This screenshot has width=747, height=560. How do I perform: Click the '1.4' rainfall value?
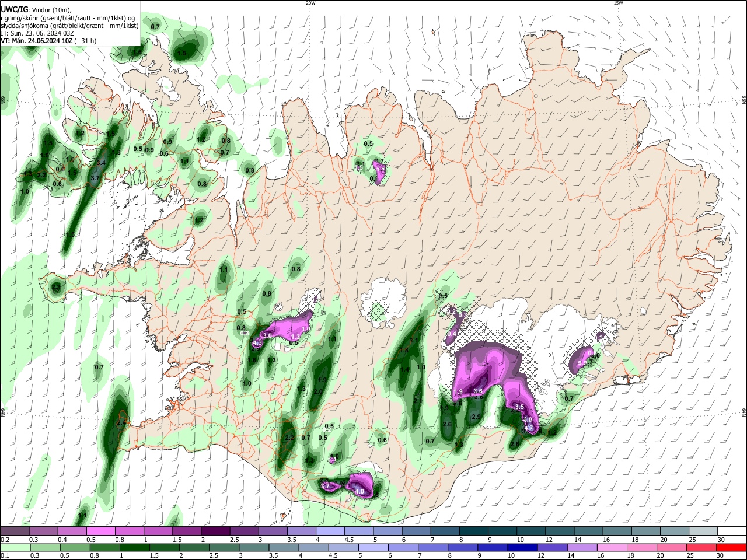pos(404,369)
